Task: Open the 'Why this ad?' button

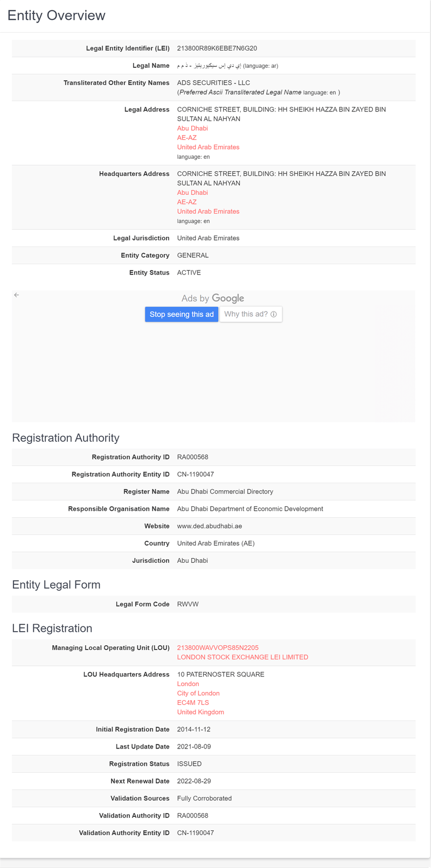Action: (x=251, y=314)
